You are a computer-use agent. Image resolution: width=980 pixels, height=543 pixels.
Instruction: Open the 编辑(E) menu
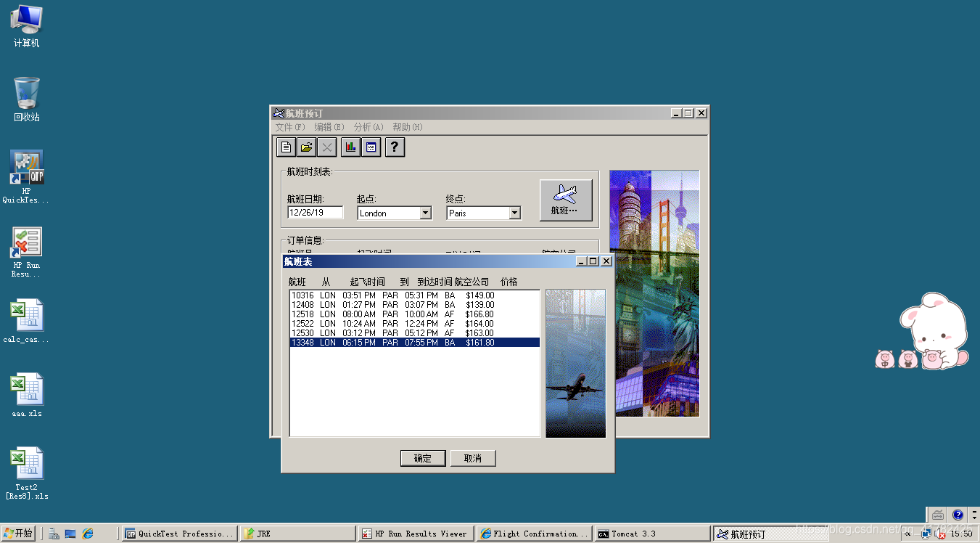pyautogui.click(x=329, y=127)
